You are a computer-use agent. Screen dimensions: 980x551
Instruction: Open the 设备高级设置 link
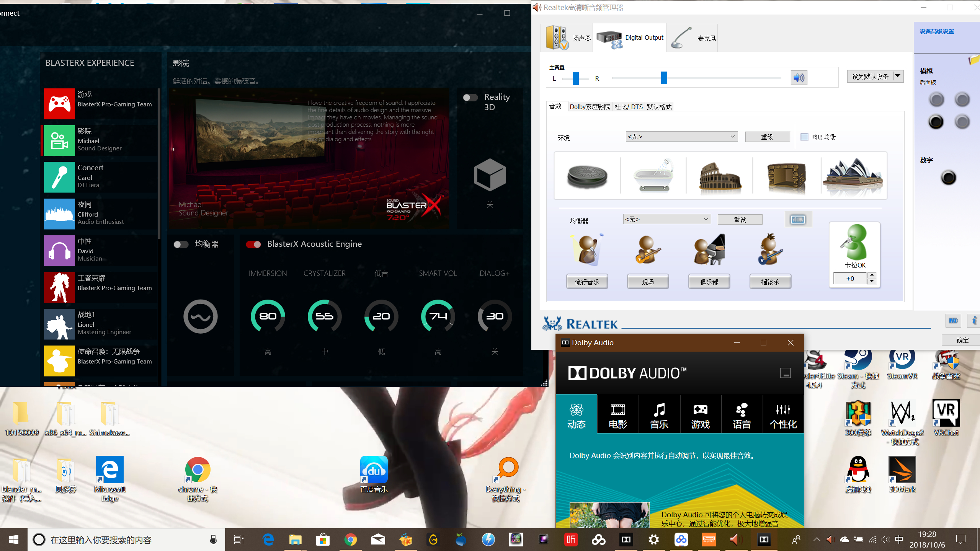[936, 31]
